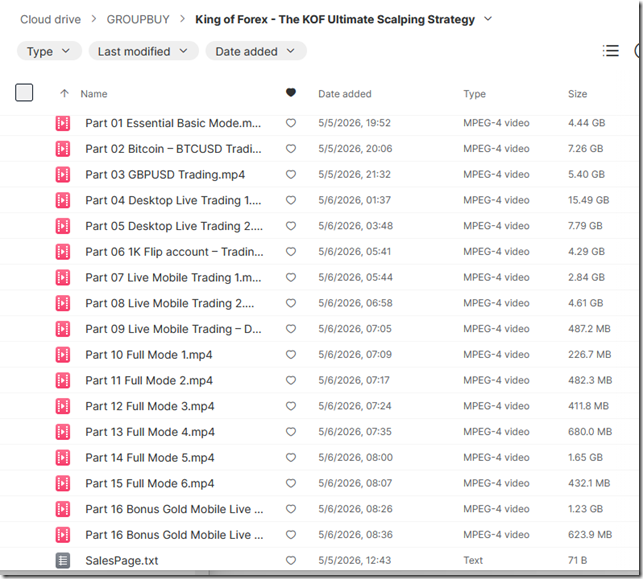
Task: Click video icon for Part 02 Bitcoin BTCUSD
Action: point(63,149)
